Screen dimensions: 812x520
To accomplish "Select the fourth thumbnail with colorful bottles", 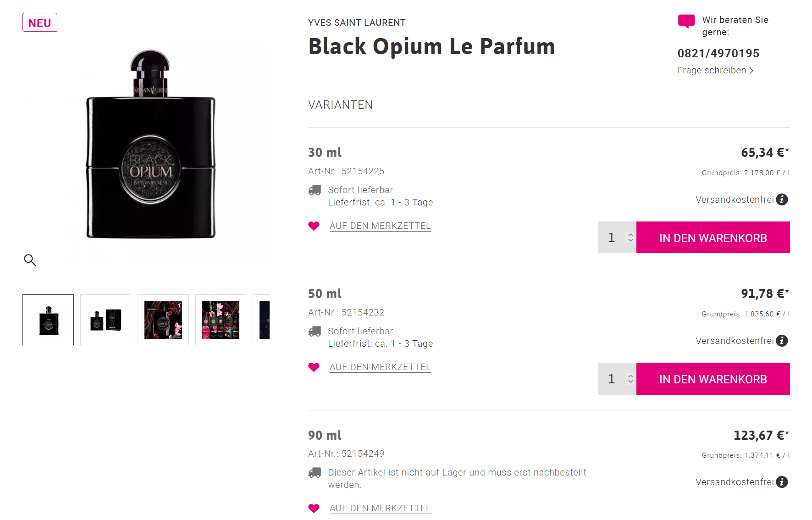I will [x=221, y=320].
